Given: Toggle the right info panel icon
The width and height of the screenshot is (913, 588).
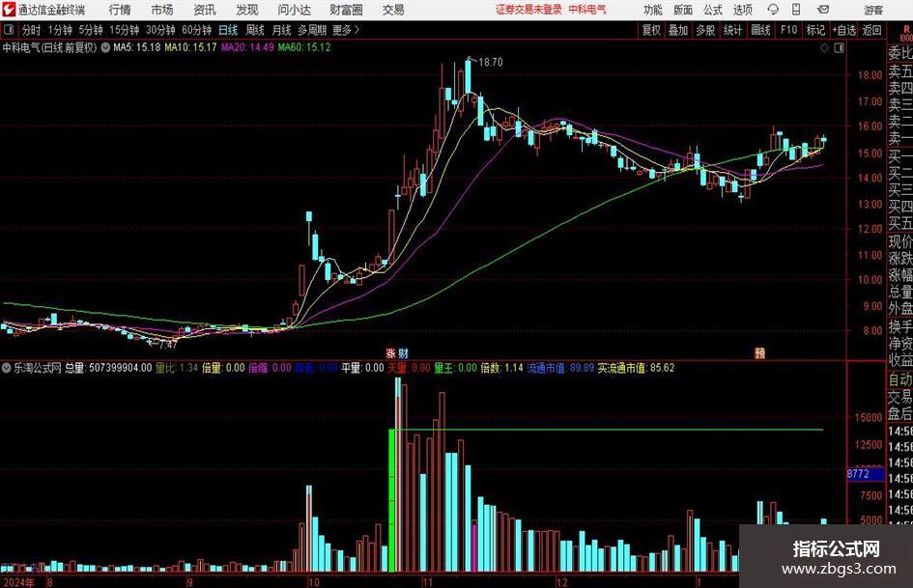Looking at the screenshot, I should (x=839, y=48).
